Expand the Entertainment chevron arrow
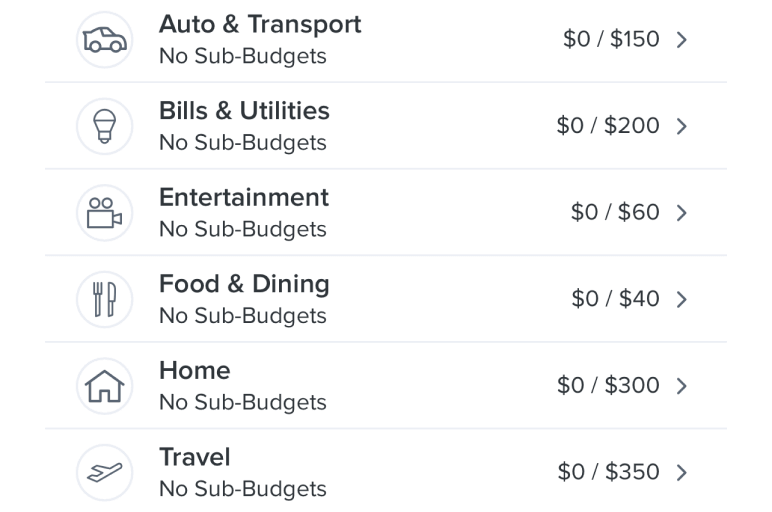Image resolution: width=772 pixels, height=512 pixels. (x=681, y=213)
